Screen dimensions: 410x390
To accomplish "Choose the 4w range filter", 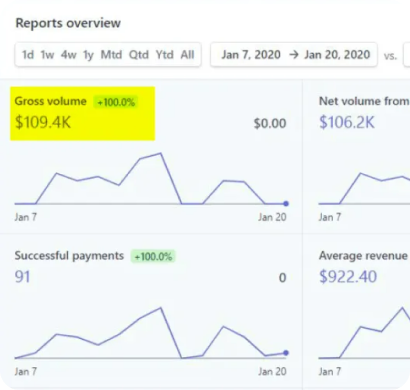I will point(69,55).
